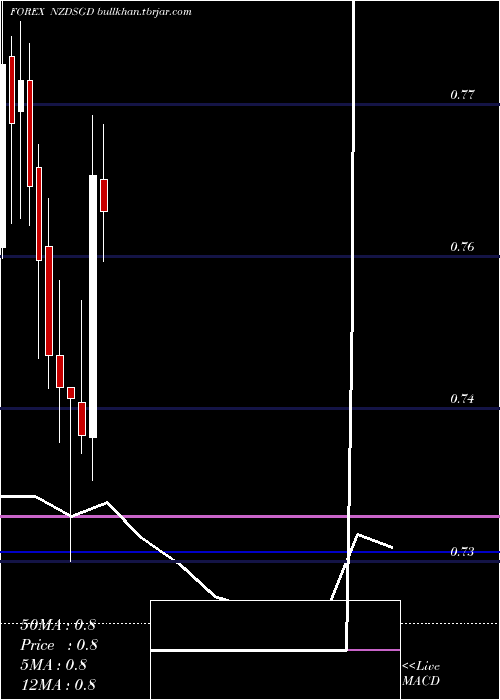Click the FOREX NZDSGD chart title
Viewport: 500px width, 700px height.
click(101, 12)
